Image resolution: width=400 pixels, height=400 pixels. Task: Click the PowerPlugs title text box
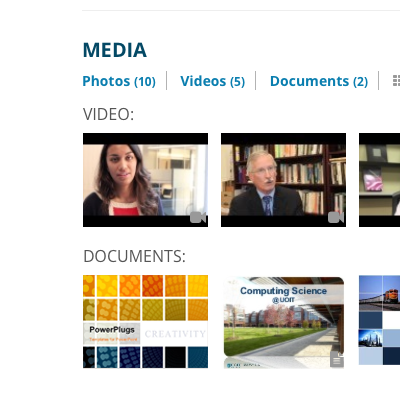coord(112,333)
